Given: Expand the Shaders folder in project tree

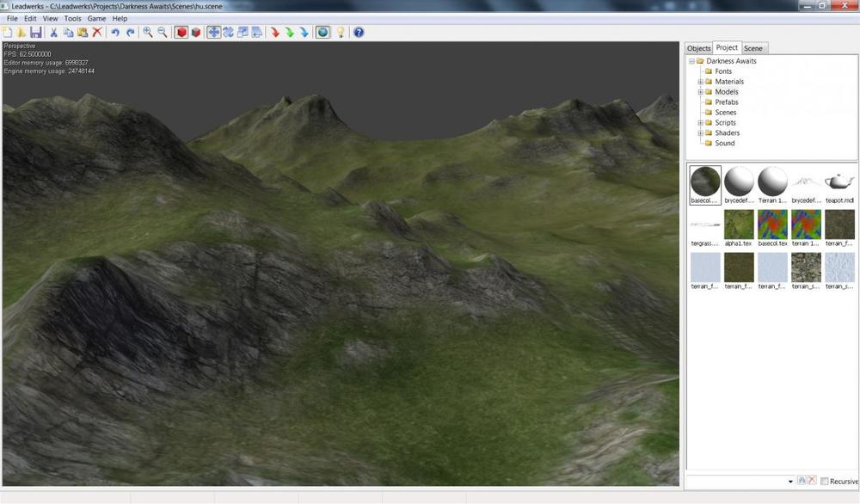Looking at the screenshot, I should [701, 133].
